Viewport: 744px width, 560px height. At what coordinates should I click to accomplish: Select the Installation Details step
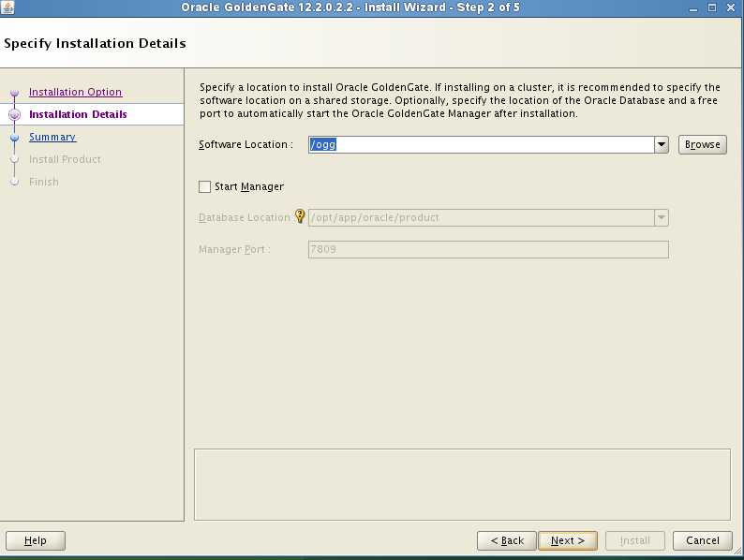(79, 114)
